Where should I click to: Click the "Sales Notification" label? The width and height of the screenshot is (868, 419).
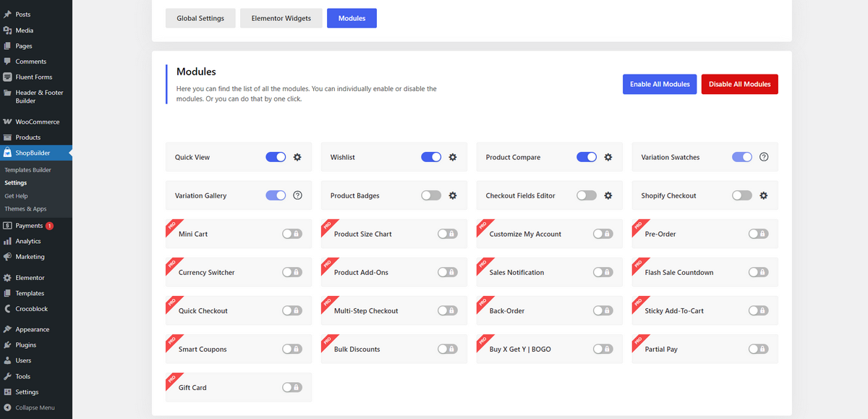click(516, 273)
